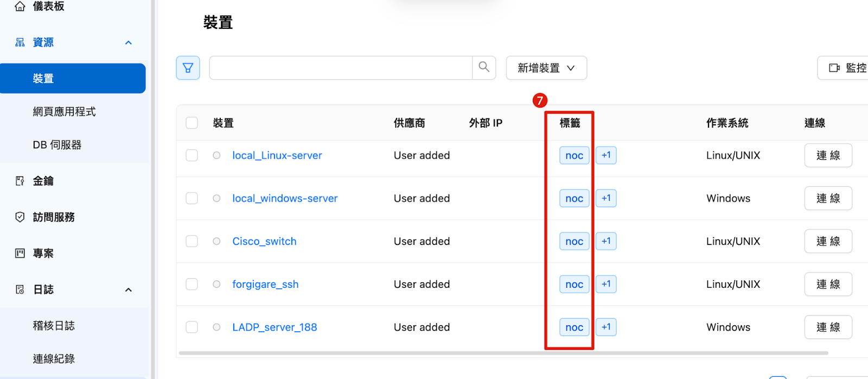
Task: Tick the checkbox for local_Linux-server
Action: 192,155
